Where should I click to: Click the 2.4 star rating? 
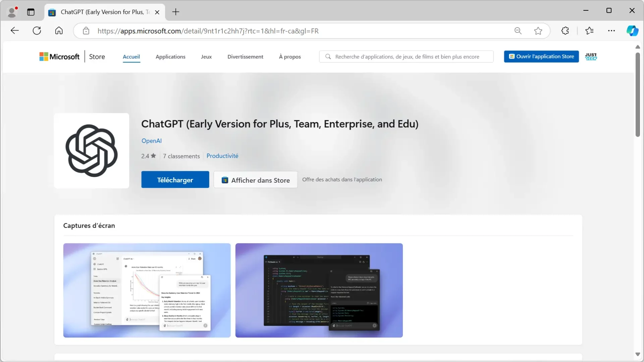[x=149, y=156]
